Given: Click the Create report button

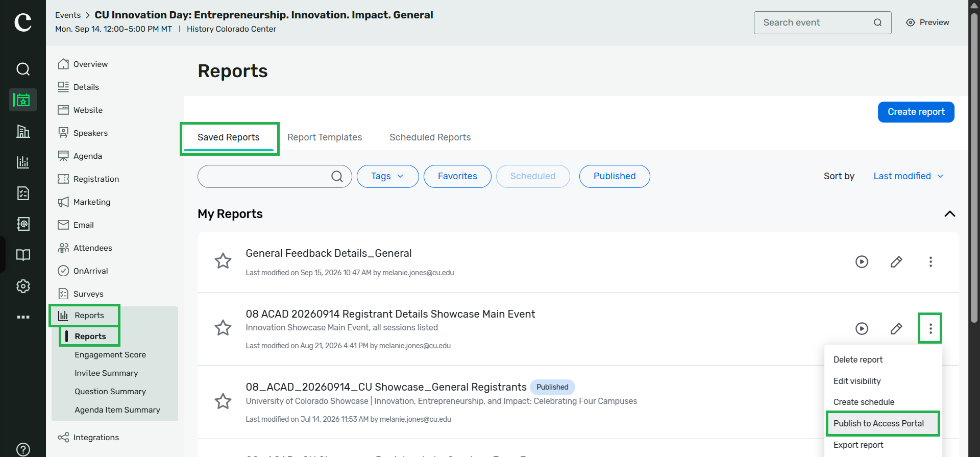Looking at the screenshot, I should tap(916, 112).
